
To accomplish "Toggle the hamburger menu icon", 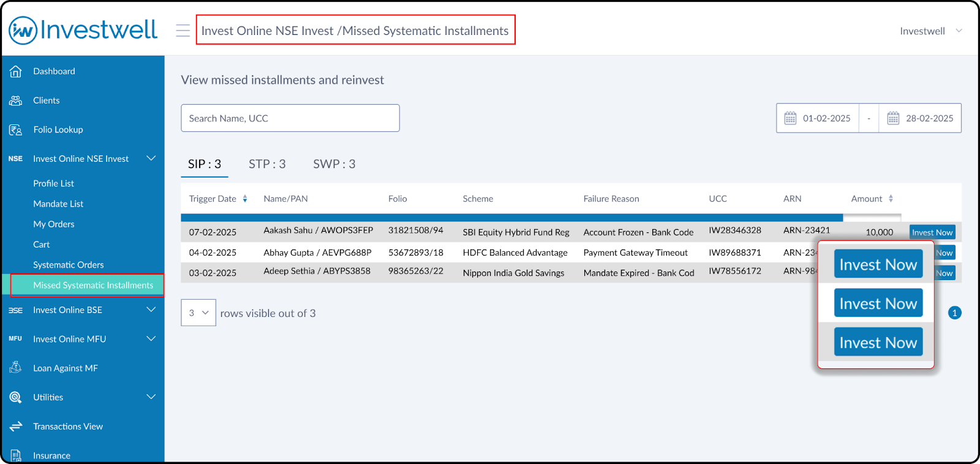I will click(183, 31).
